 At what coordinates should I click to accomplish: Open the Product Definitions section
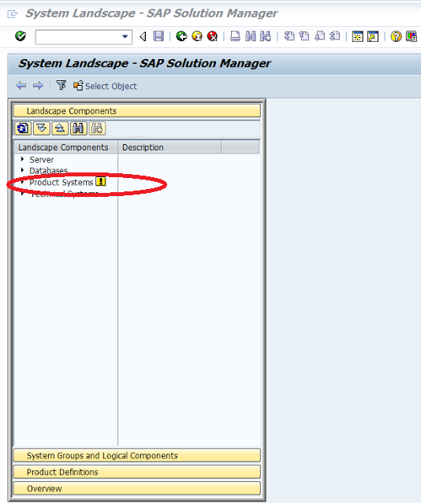point(137,472)
